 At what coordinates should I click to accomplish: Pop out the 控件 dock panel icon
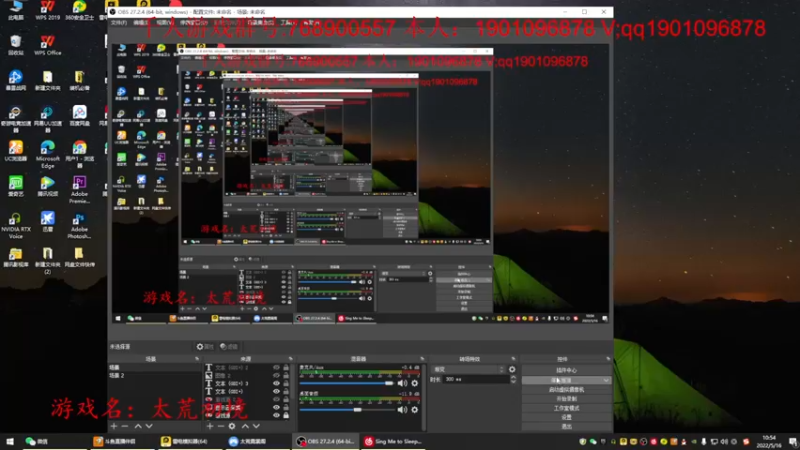[x=608, y=359]
